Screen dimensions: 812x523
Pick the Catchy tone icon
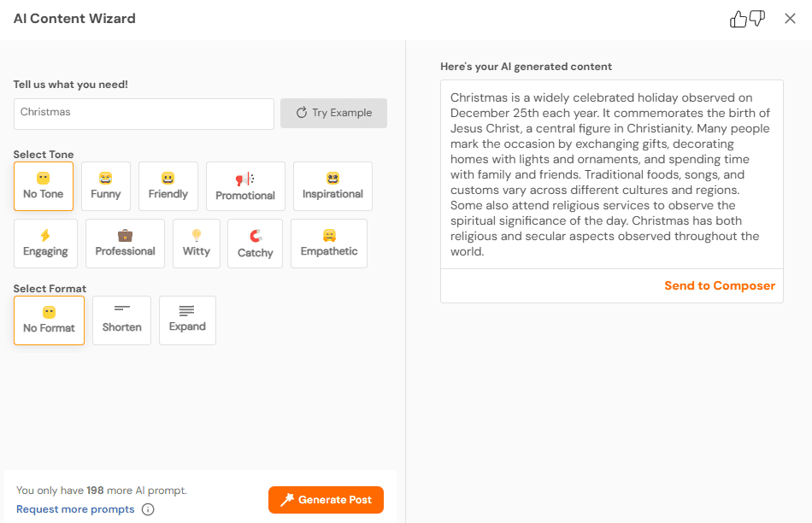255,243
